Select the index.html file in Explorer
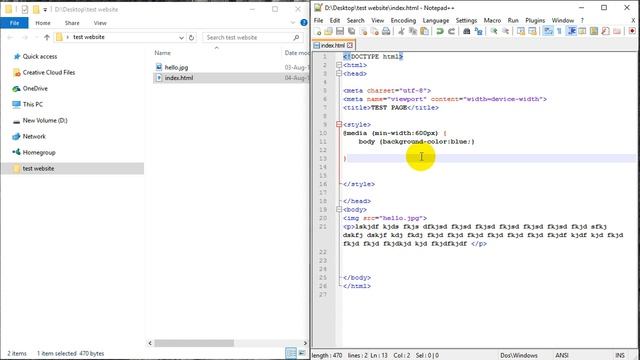The width and height of the screenshot is (640, 360). [x=179, y=78]
